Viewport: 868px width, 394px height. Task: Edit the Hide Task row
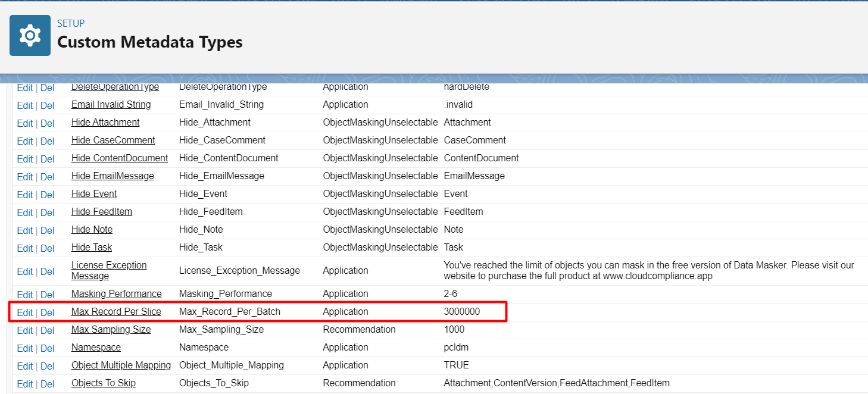click(x=25, y=248)
